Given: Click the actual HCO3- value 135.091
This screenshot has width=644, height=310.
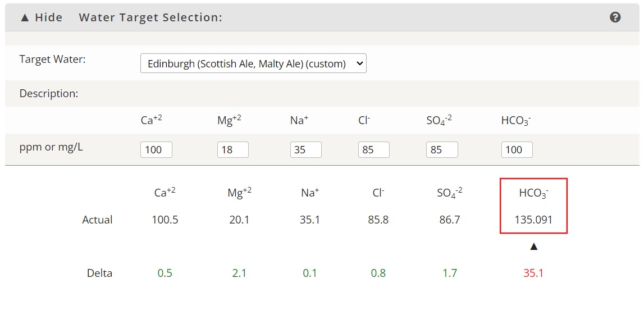Looking at the screenshot, I should pos(533,220).
